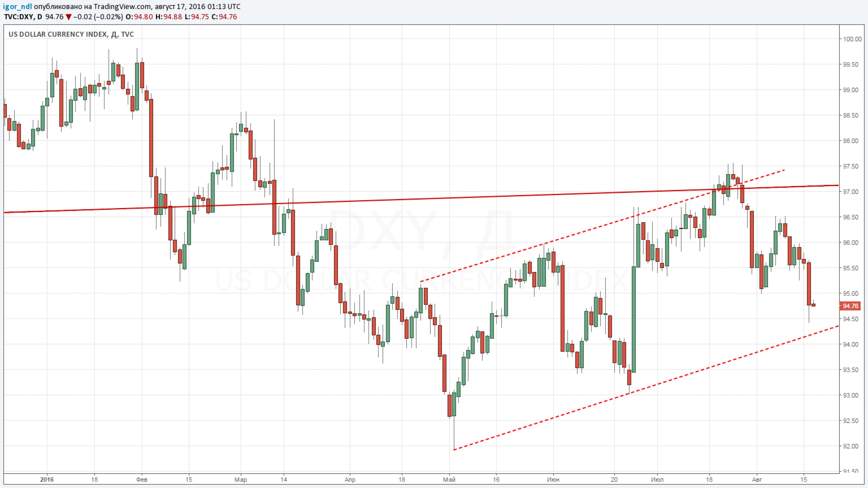
Task: Click the 97.00 level on price scale
Action: 850,192
